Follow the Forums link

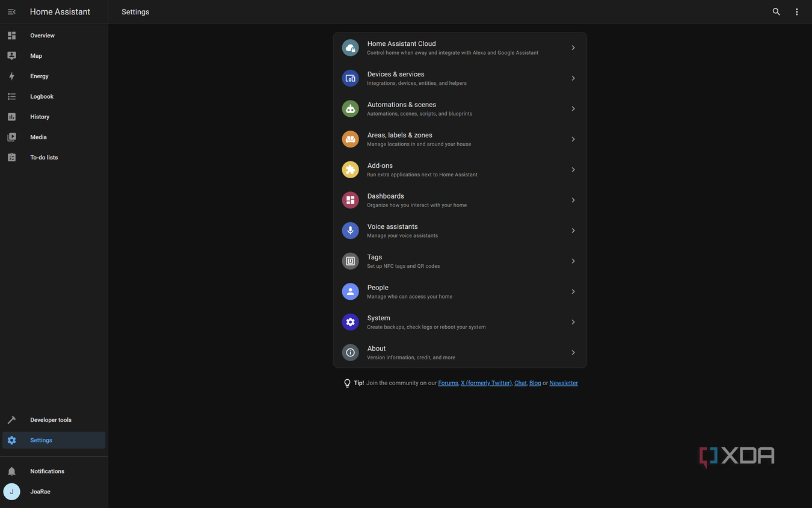pos(448,383)
